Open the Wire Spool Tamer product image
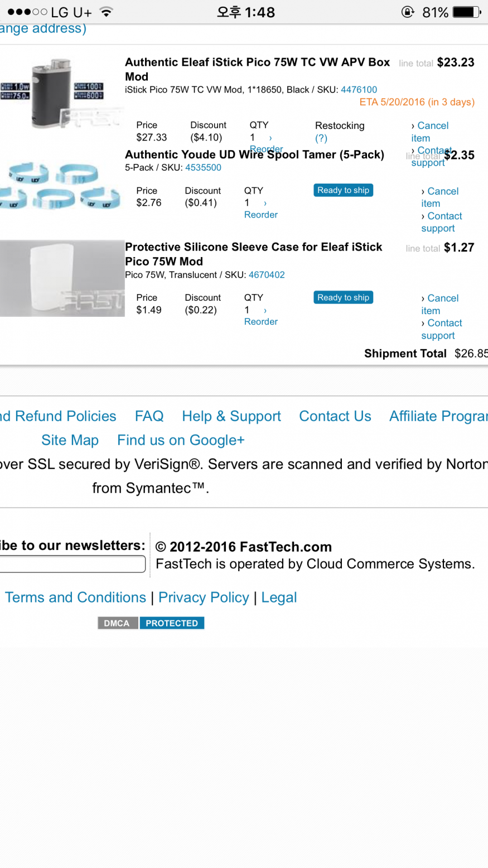This screenshot has height=868, width=488. (x=60, y=186)
